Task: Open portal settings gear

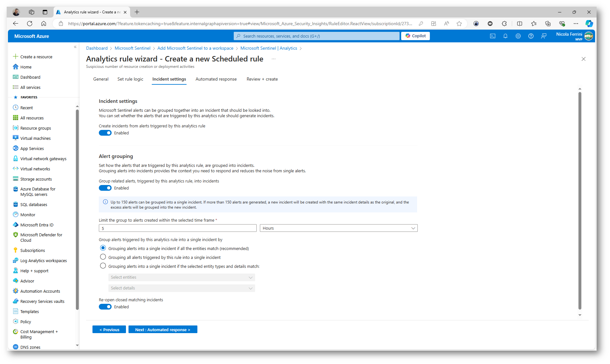Action: [x=518, y=36]
